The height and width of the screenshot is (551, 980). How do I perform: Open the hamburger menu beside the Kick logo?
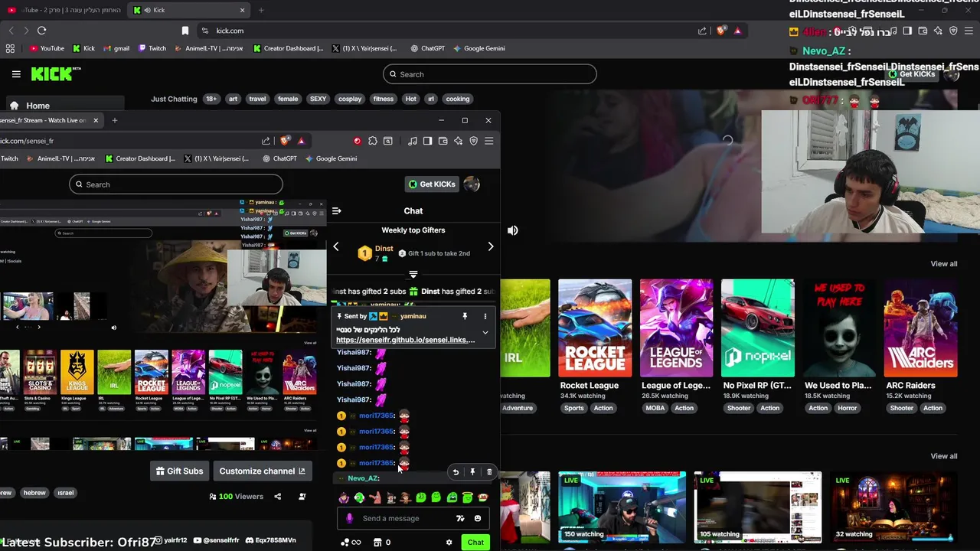pos(16,74)
